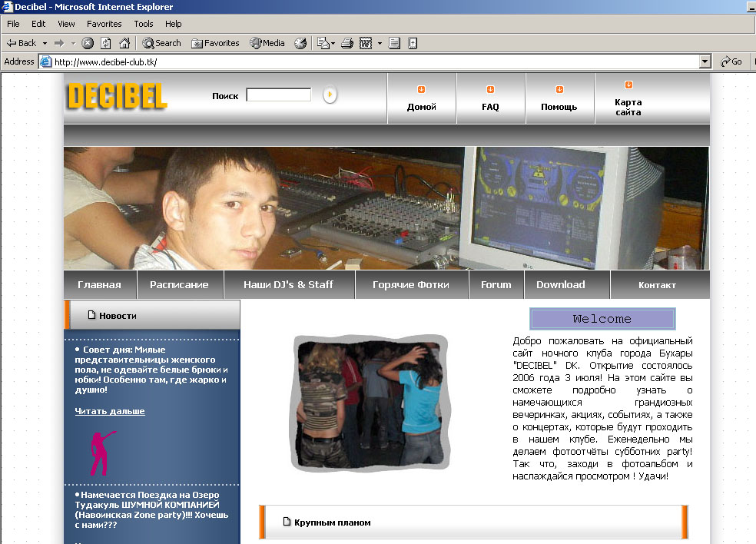Open the Media toolbar button
Screen dimensions: 756x544
coord(267,43)
